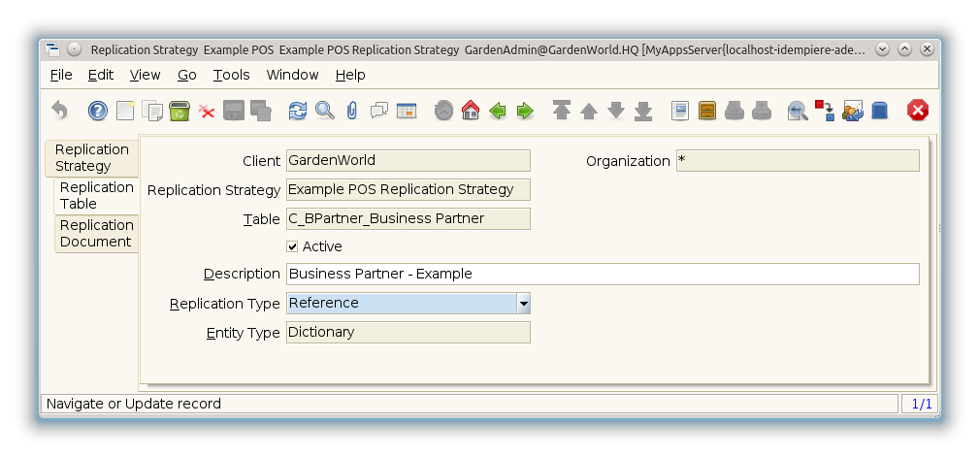
Task: Click the Help question mark icon
Action: pos(97,111)
